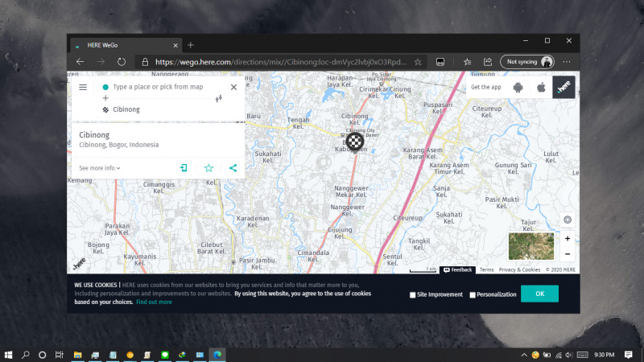This screenshot has height=362, width=644.
Task: Add a waypoint with the plus icon
Action: click(x=105, y=98)
